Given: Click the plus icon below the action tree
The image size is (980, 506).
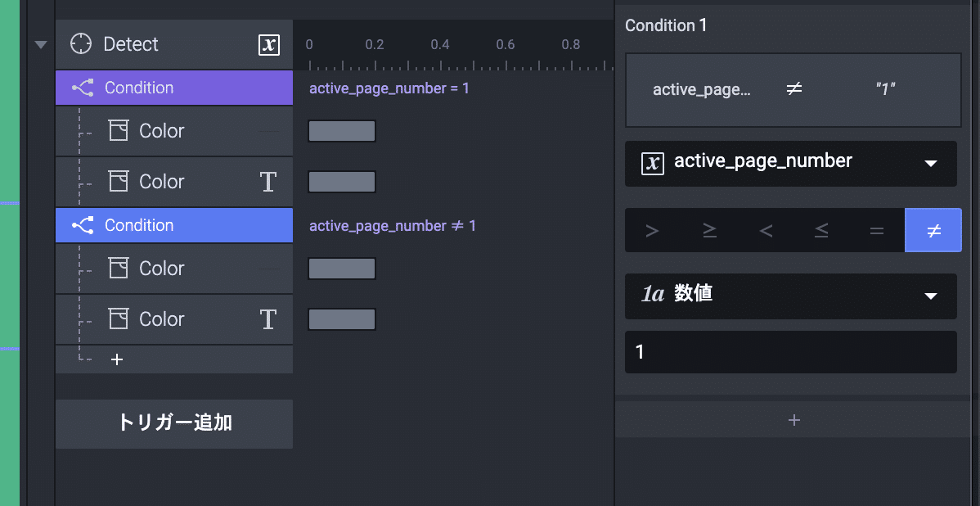Looking at the screenshot, I should coord(117,359).
